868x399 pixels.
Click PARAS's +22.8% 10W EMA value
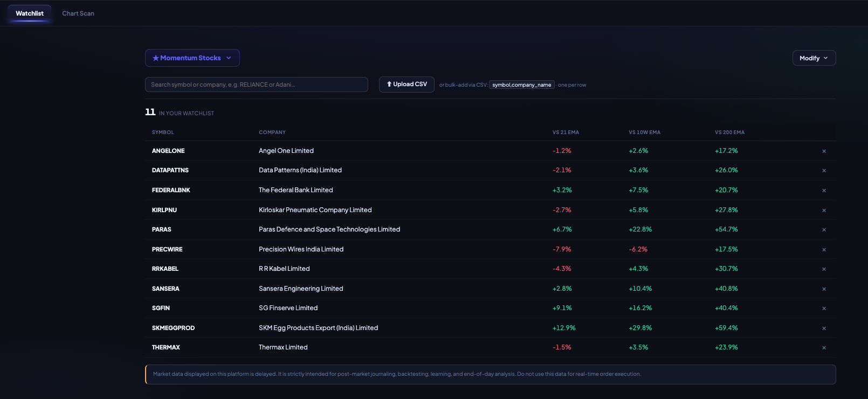(640, 229)
